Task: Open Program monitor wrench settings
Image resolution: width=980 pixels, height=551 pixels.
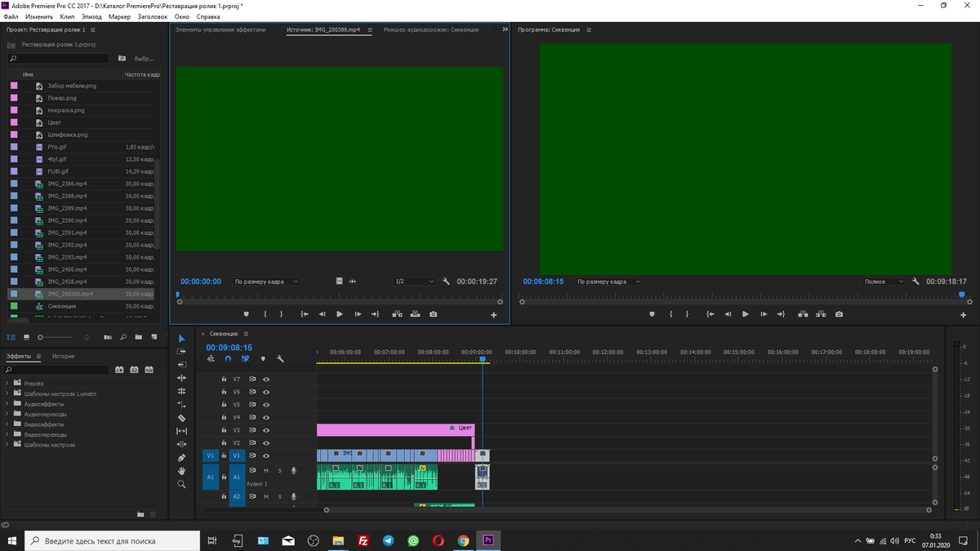Action: 915,281
